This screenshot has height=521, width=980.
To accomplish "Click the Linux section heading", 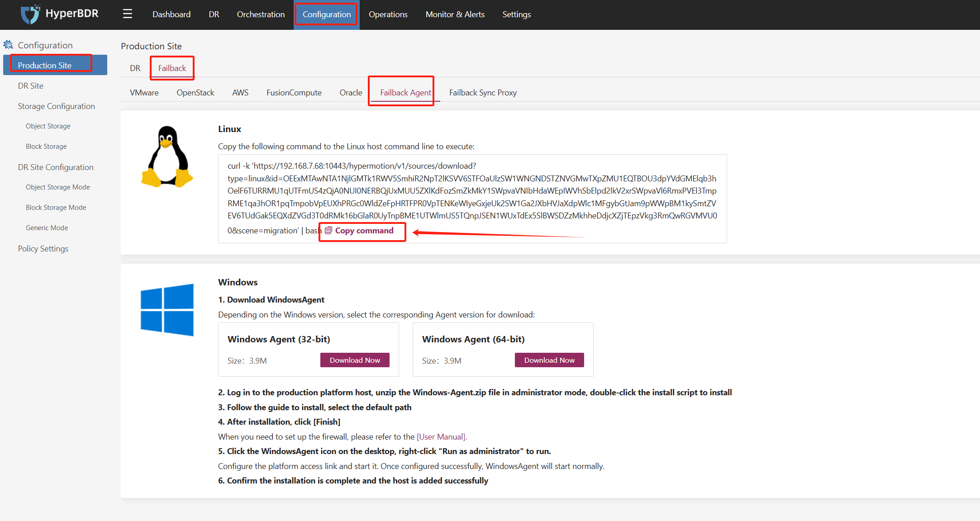I will (229, 129).
